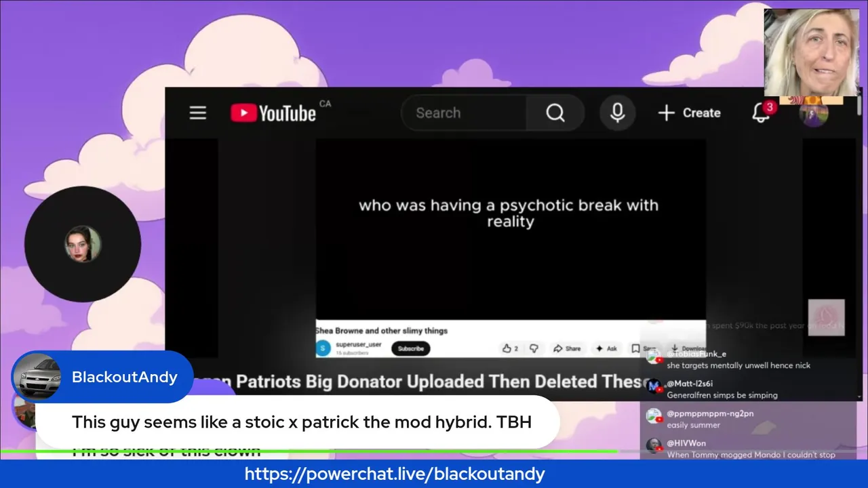Click the YouTube Search input field
Screen dimensions: 868x488
point(464,113)
